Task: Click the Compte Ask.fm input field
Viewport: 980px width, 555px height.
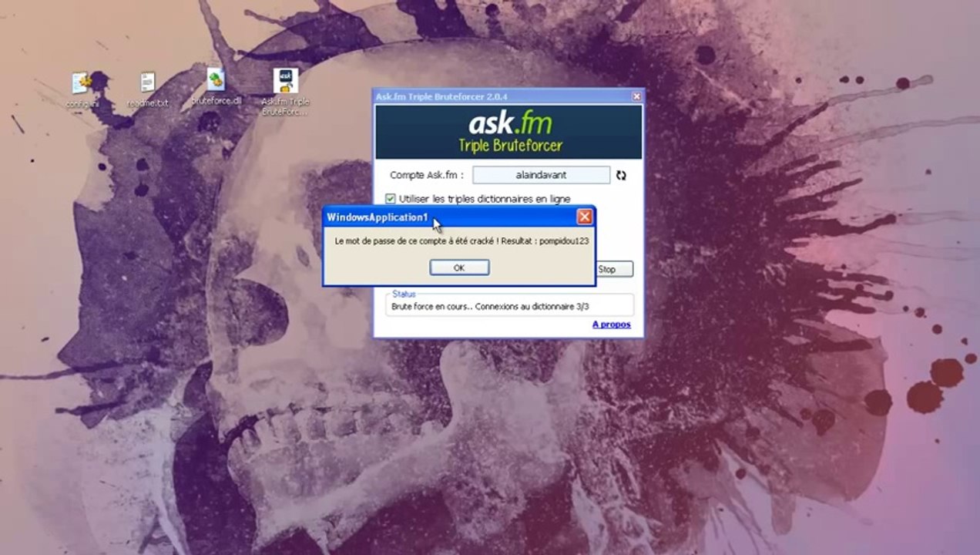Action: [541, 175]
